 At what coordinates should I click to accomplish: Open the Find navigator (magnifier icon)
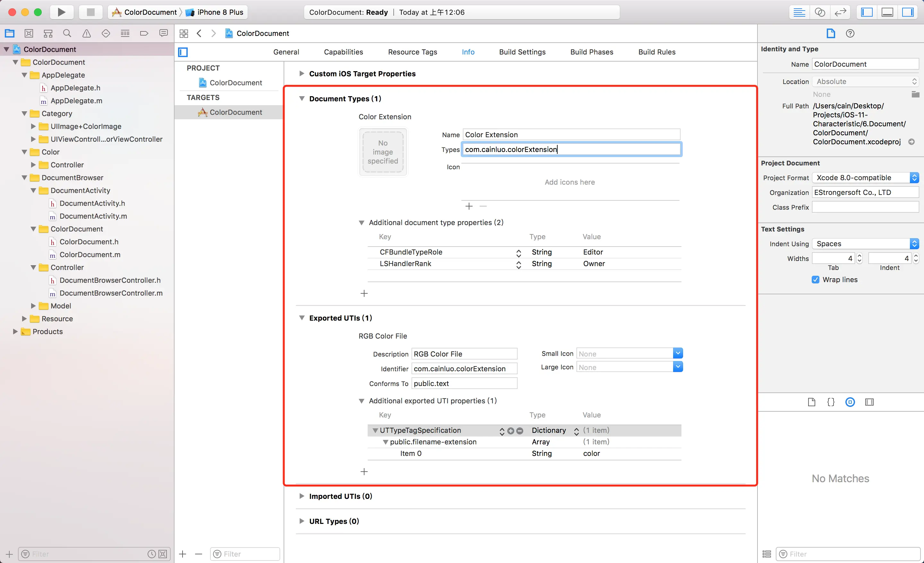(x=67, y=33)
